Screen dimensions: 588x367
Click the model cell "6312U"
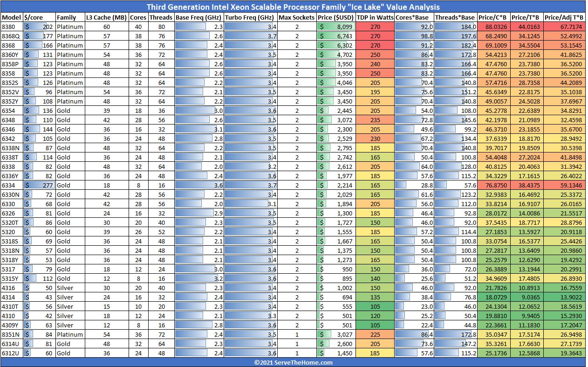click(12, 353)
